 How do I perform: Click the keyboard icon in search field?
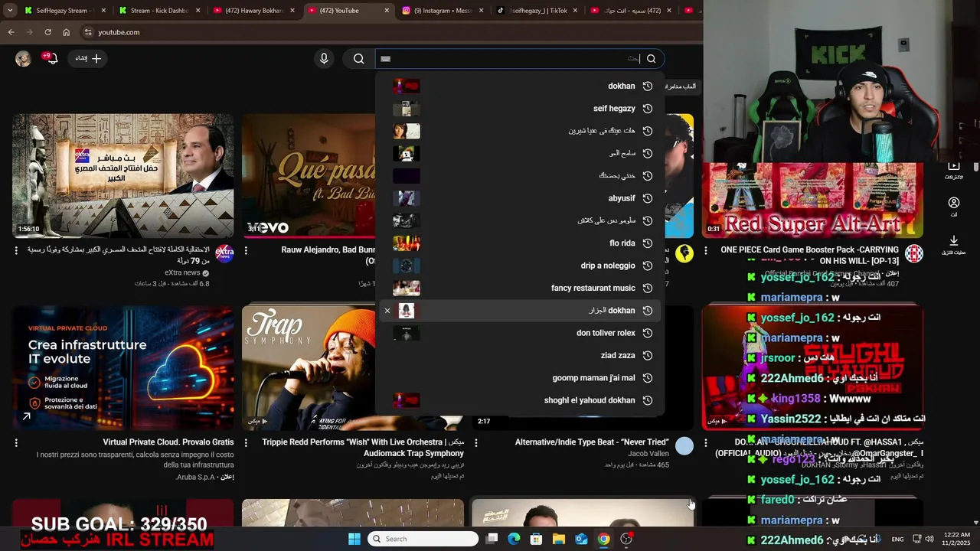click(x=386, y=59)
